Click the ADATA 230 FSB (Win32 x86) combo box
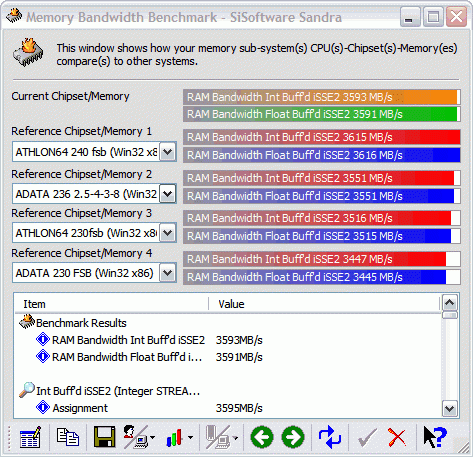 pyautogui.click(x=94, y=273)
